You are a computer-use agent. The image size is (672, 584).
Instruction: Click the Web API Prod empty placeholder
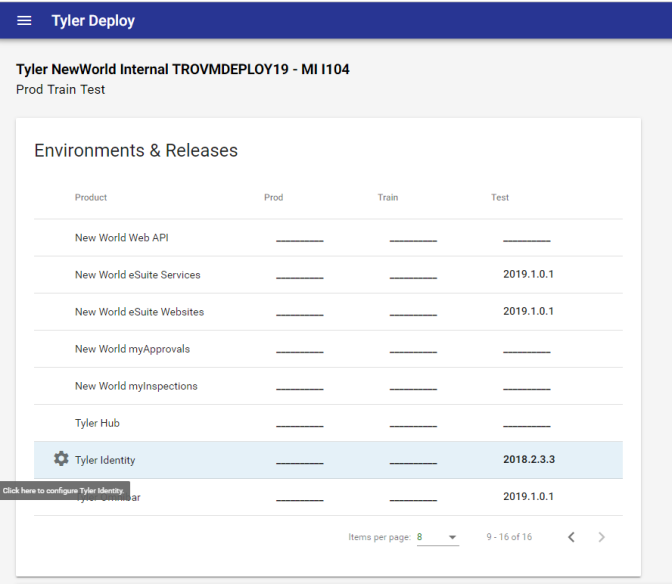(300, 240)
